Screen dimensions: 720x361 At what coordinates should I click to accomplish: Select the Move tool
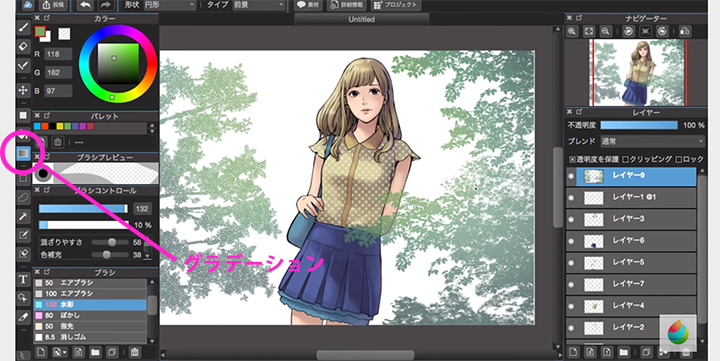pos(23,90)
